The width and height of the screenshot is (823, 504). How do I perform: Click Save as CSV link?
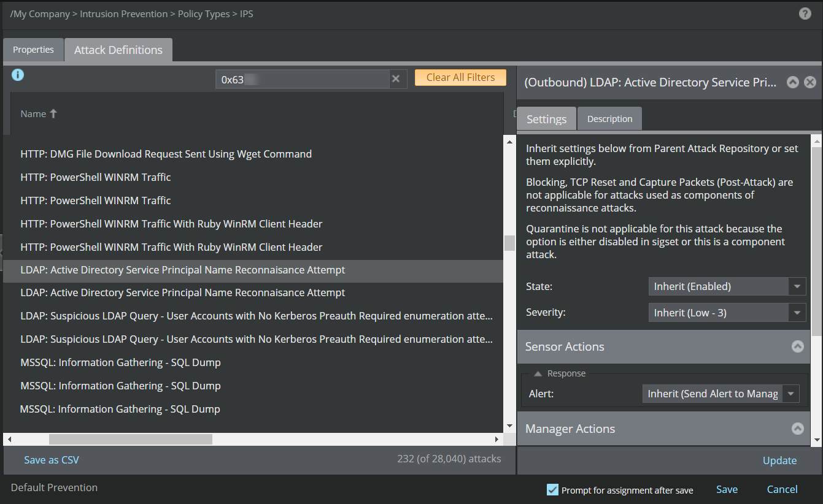(x=52, y=460)
